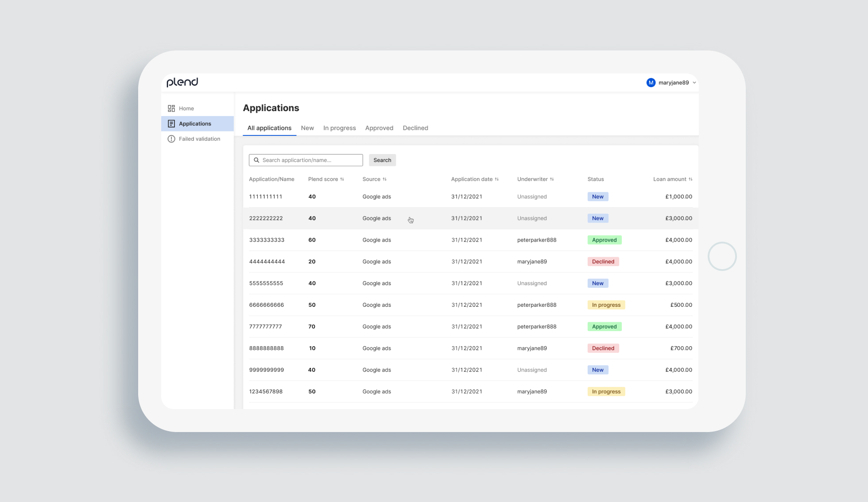This screenshot has width=868, height=502.
Task: Click the Declined badge for 4444444444
Action: coord(603,262)
